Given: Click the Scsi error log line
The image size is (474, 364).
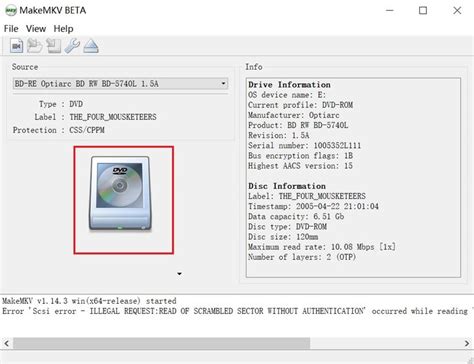Looking at the screenshot, I should click(237, 311).
